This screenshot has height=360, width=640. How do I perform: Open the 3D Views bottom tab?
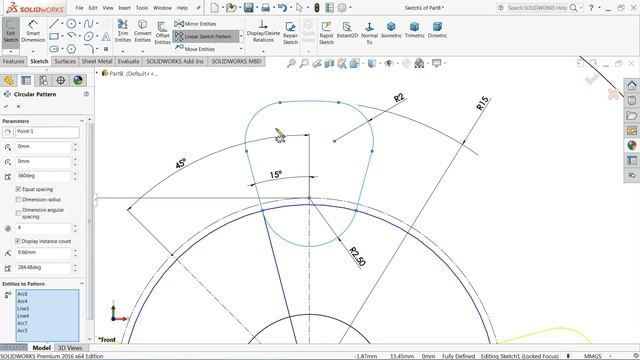pos(70,348)
